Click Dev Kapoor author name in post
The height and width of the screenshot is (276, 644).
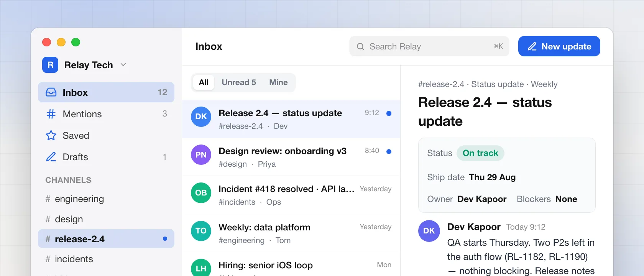click(x=474, y=227)
